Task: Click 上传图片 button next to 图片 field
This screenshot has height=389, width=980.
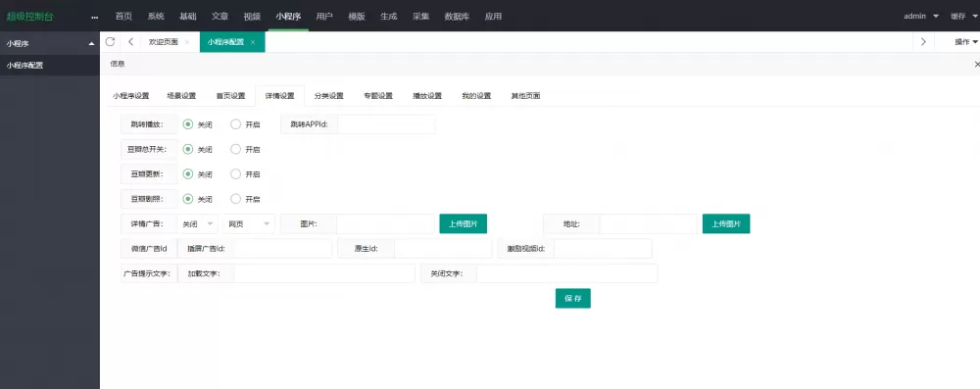Action: coord(464,223)
